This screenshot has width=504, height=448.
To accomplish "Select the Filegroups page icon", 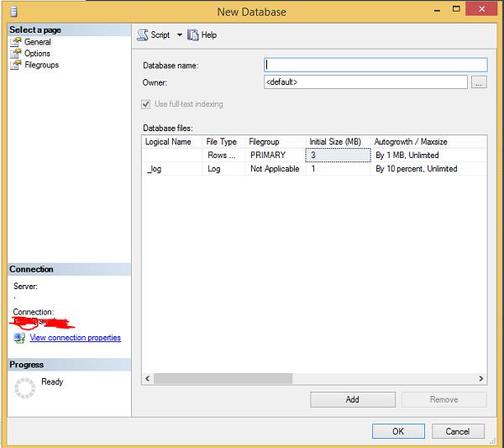I will (15, 65).
